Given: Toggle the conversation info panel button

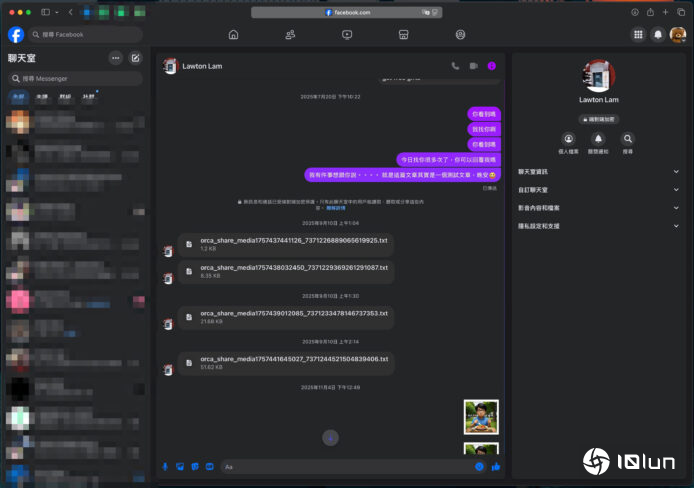Looking at the screenshot, I should [x=491, y=66].
